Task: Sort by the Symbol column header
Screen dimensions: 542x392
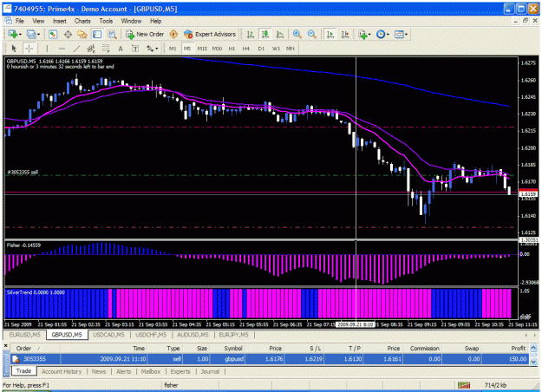Action: point(226,349)
